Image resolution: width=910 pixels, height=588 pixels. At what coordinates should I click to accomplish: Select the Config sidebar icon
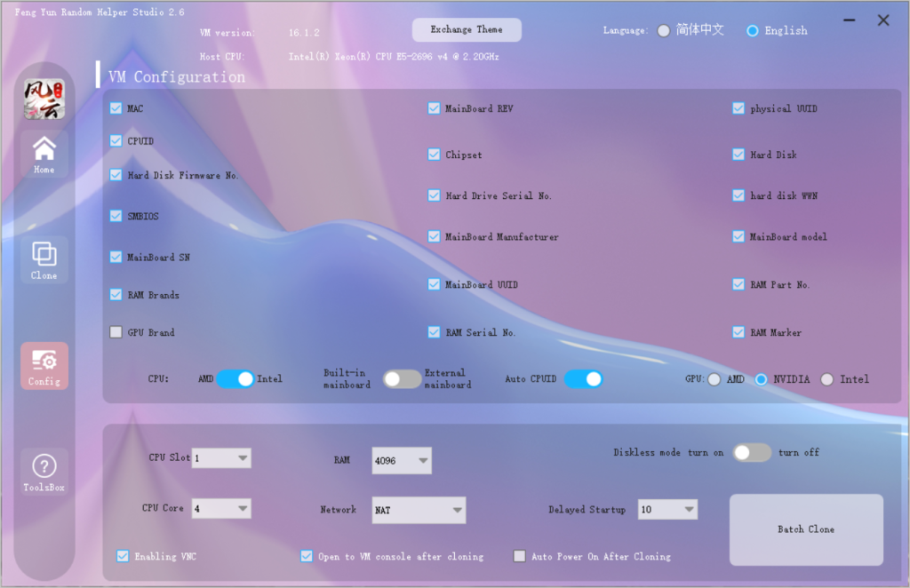(44, 365)
